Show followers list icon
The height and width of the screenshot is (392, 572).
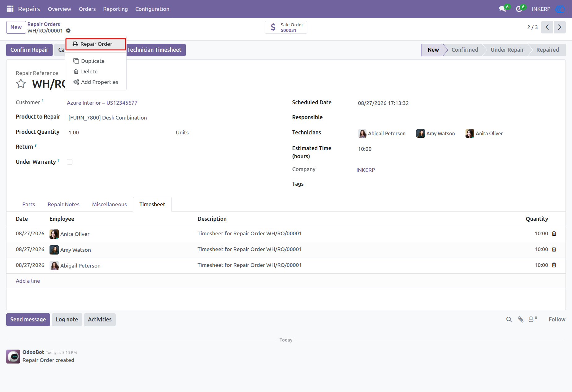coord(532,319)
